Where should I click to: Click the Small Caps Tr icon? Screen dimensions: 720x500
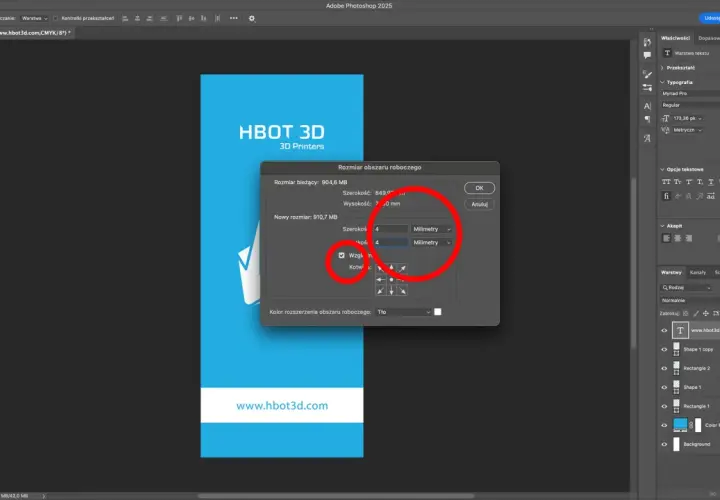(x=678, y=182)
